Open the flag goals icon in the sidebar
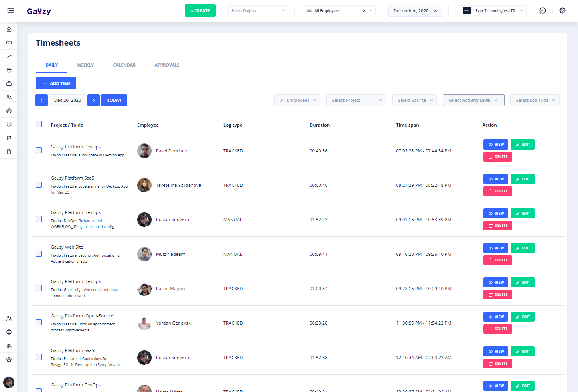 [9, 138]
